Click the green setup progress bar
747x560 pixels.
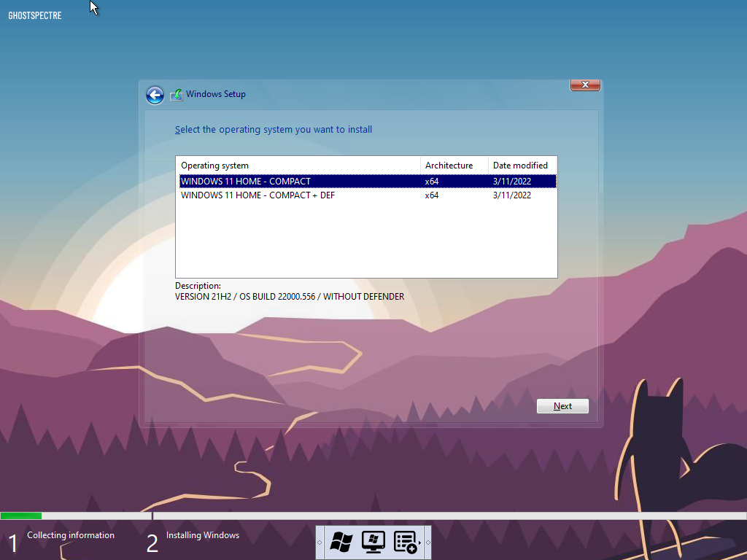(x=21, y=516)
